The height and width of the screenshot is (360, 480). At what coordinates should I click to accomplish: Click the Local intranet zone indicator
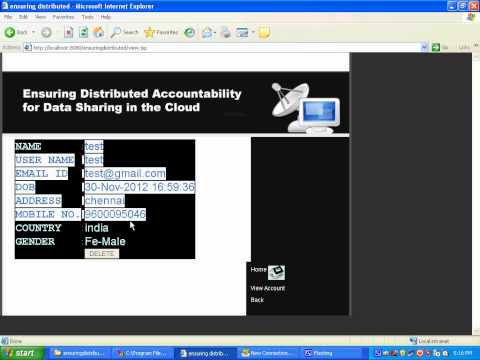pyautogui.click(x=429, y=341)
